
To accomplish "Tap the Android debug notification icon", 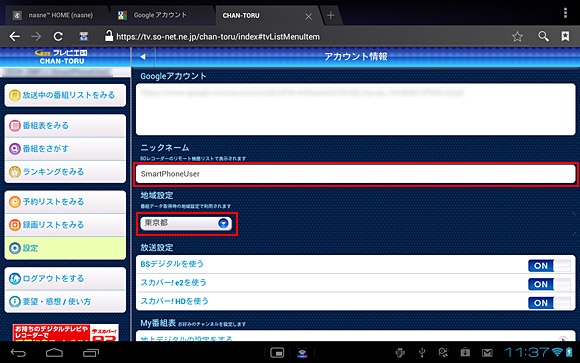I will [400, 353].
